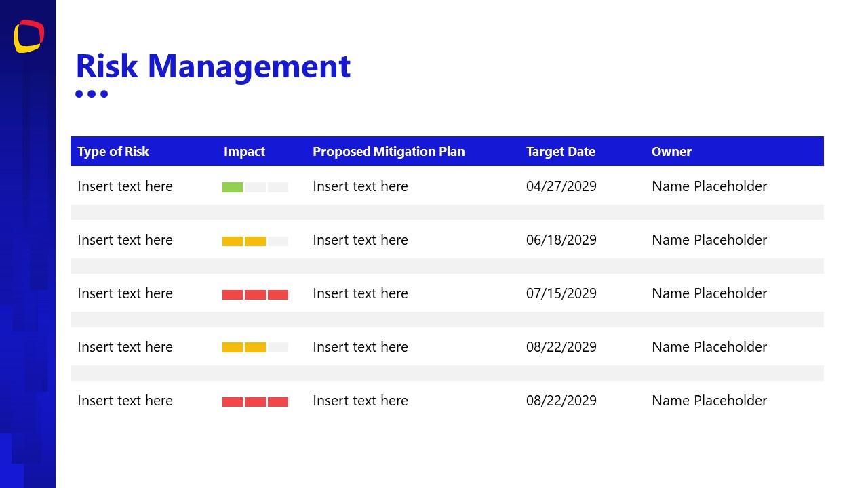
Task: Select the Target Date column header
Action: click(561, 151)
